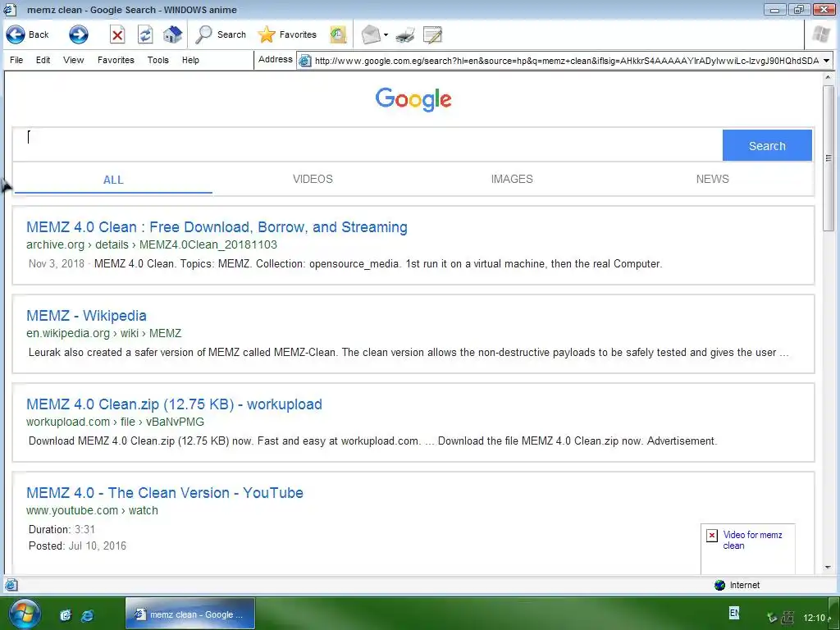Click 'workupload.com › file › vBaNvPMG' text
The image size is (840, 630).
click(115, 422)
